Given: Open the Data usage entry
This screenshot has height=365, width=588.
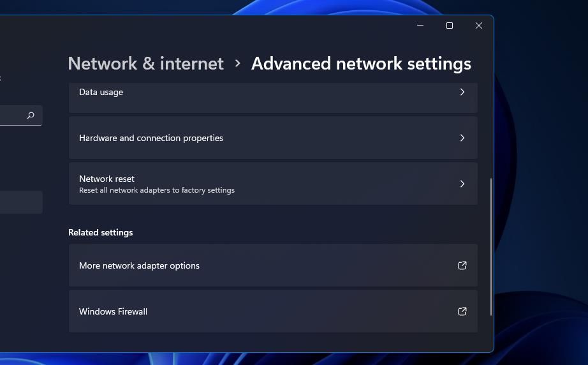Looking at the screenshot, I should click(273, 97).
